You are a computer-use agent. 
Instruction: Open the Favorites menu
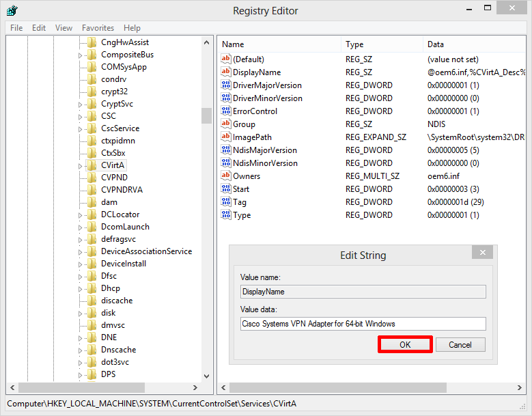98,28
